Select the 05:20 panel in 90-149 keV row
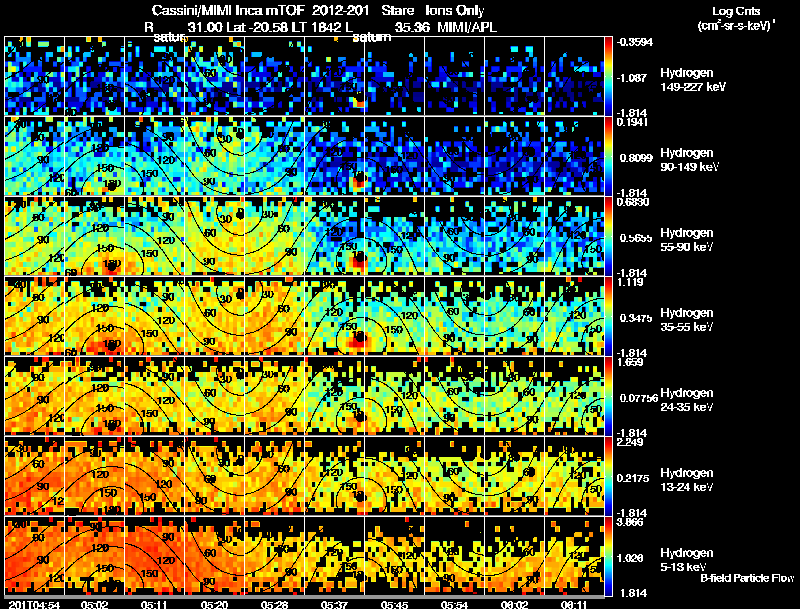 tap(215, 156)
